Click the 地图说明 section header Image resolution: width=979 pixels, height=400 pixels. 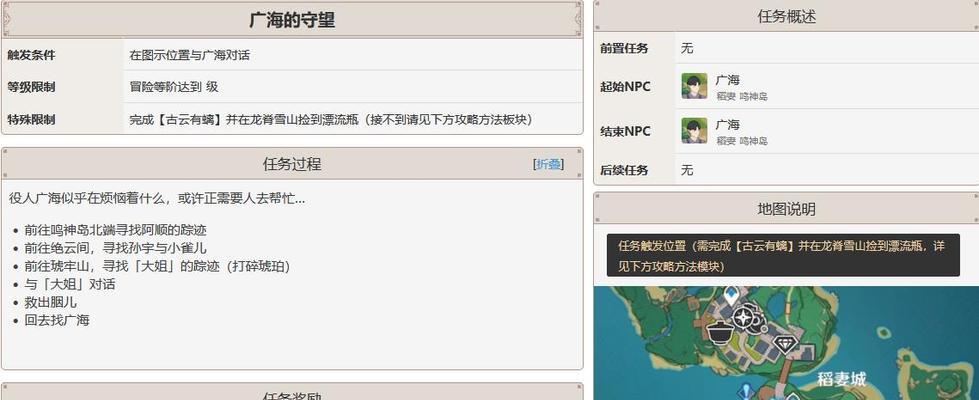[786, 209]
